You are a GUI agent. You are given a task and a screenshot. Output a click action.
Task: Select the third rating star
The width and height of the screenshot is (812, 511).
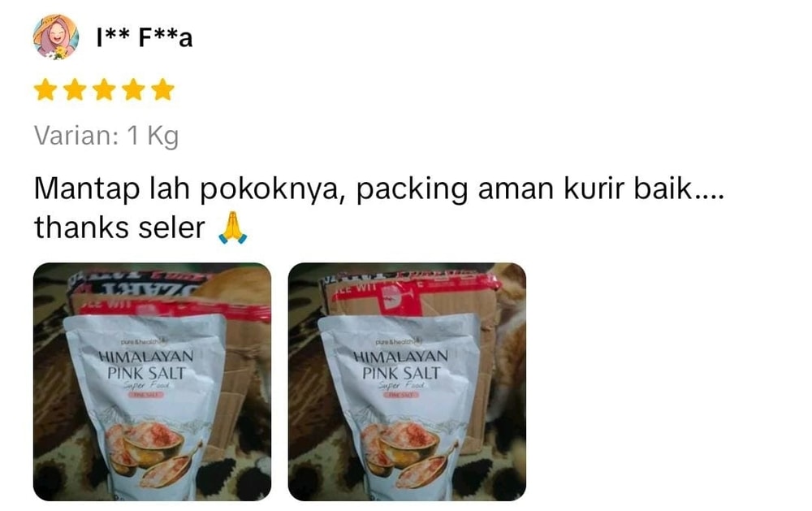point(105,89)
